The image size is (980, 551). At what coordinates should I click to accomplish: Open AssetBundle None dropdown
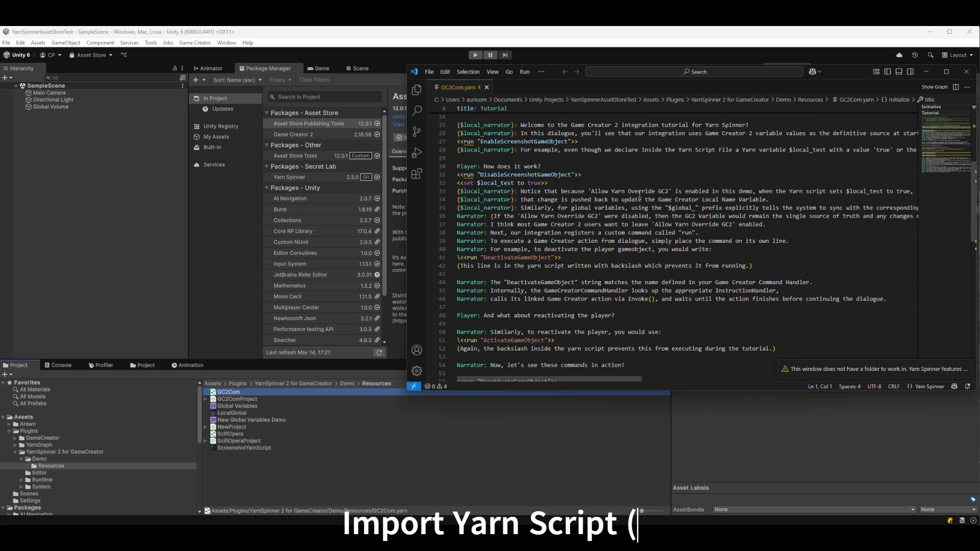pos(814,509)
